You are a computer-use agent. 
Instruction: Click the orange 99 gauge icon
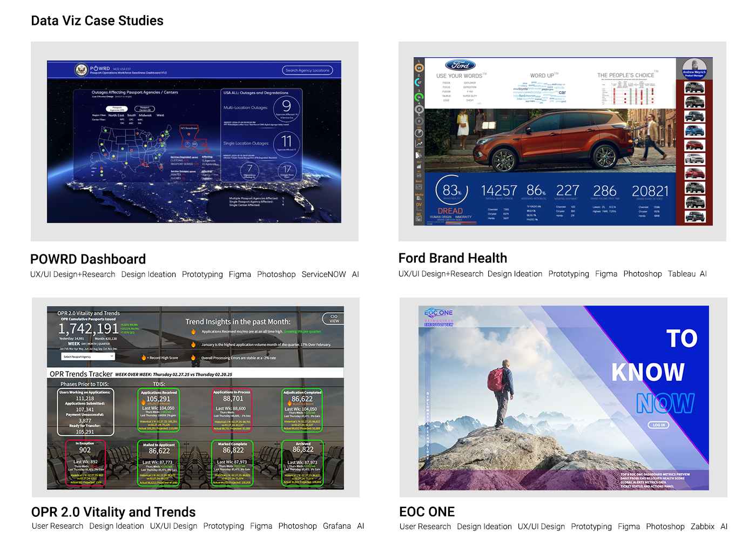tap(419, 68)
